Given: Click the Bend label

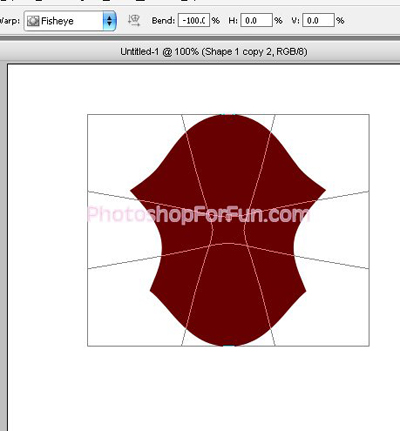Looking at the screenshot, I should [163, 20].
